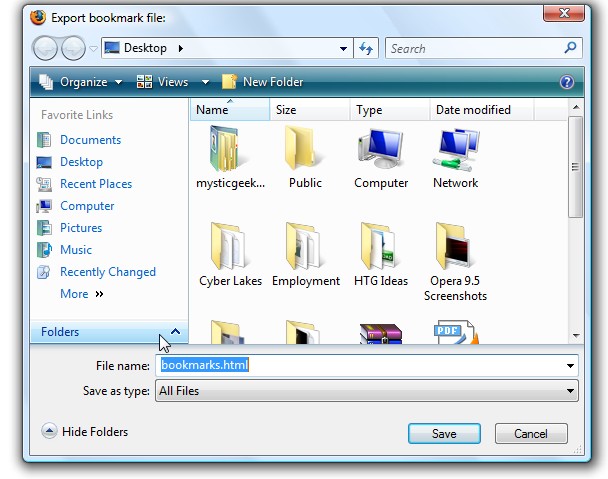The width and height of the screenshot is (608, 479).
Task: Collapse pane using Hide Folders button
Action: (x=85, y=431)
